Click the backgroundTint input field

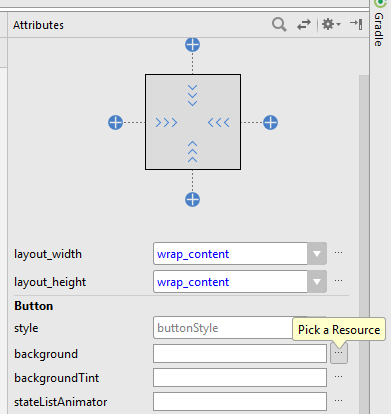click(240, 378)
